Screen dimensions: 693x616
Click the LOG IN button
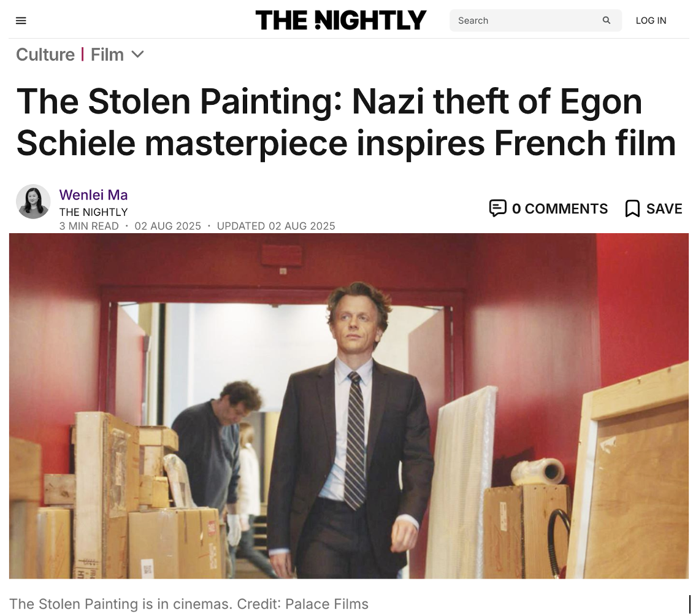coord(651,20)
